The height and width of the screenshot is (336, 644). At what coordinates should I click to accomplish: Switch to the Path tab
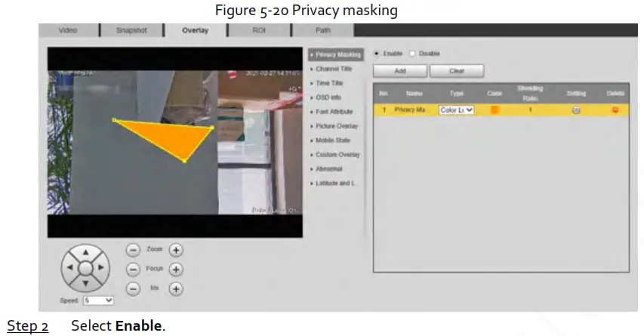pos(323,30)
